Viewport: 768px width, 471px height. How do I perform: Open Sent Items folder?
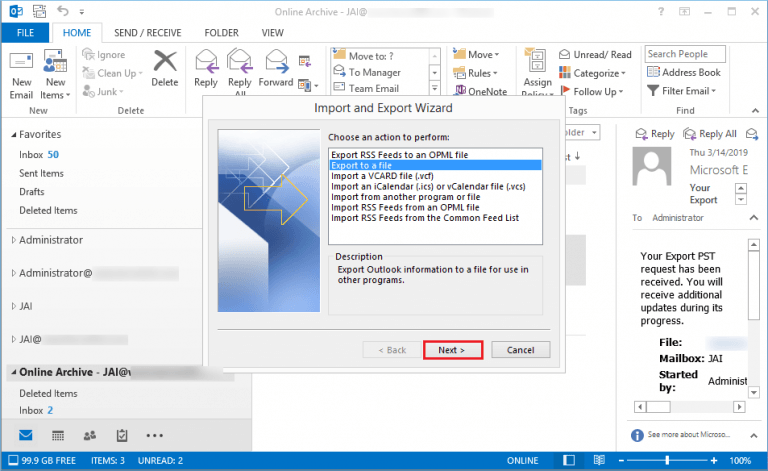(42, 173)
